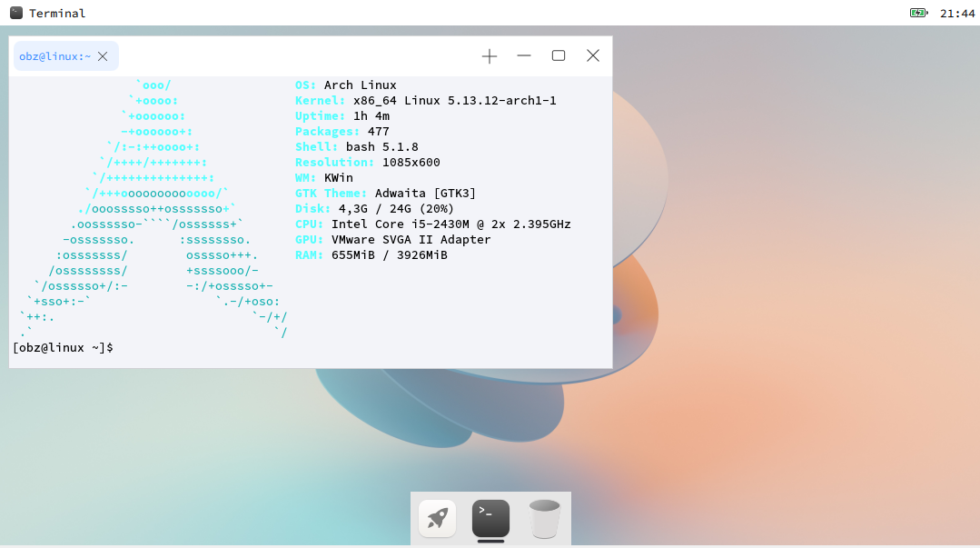The height and width of the screenshot is (548, 980).
Task: Open the Terminal title menu in top bar
Action: click(57, 13)
